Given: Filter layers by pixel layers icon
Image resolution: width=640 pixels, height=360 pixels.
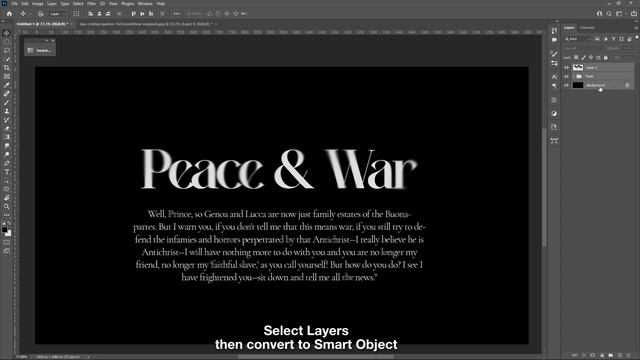Looking at the screenshot, I should 597,39.
